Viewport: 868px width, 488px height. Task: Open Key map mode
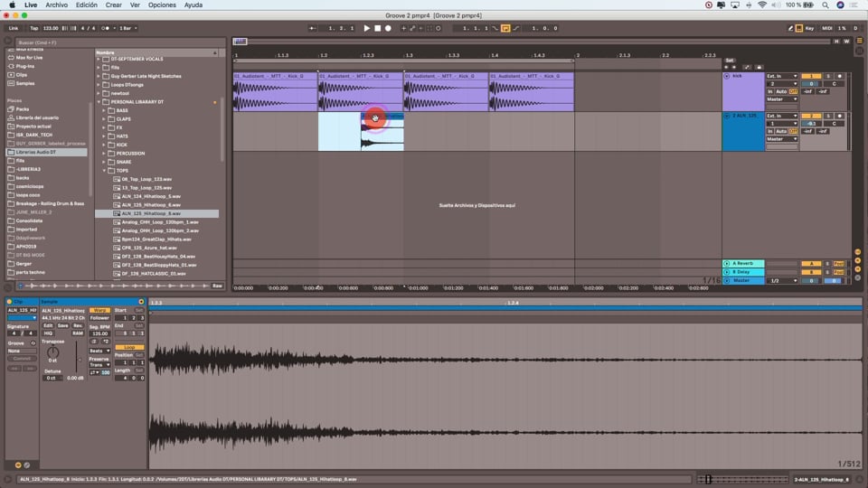pos(809,28)
